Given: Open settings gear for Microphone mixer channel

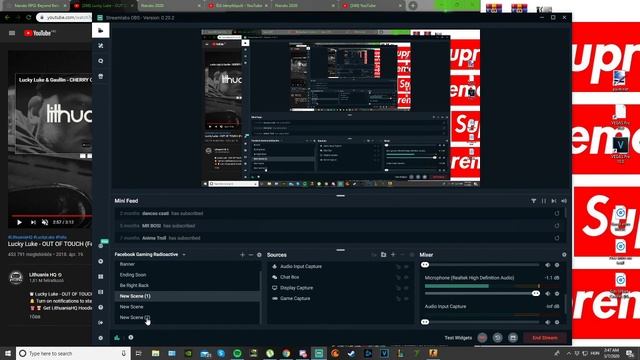Looking at the screenshot, I should click(557, 293).
